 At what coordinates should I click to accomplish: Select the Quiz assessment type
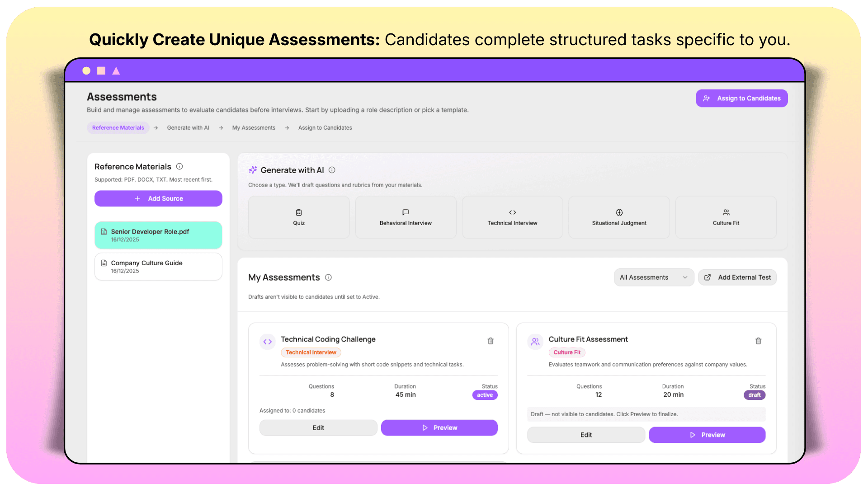point(299,217)
